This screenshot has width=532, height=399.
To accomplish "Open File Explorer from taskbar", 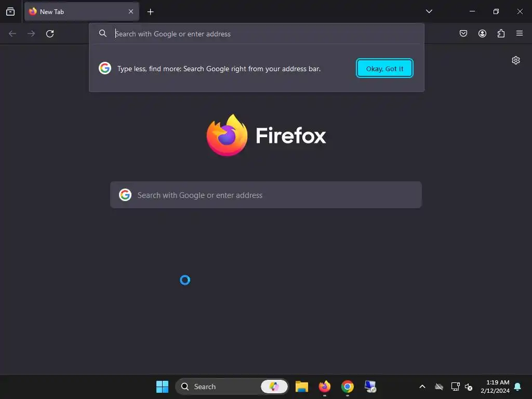I will click(x=302, y=387).
